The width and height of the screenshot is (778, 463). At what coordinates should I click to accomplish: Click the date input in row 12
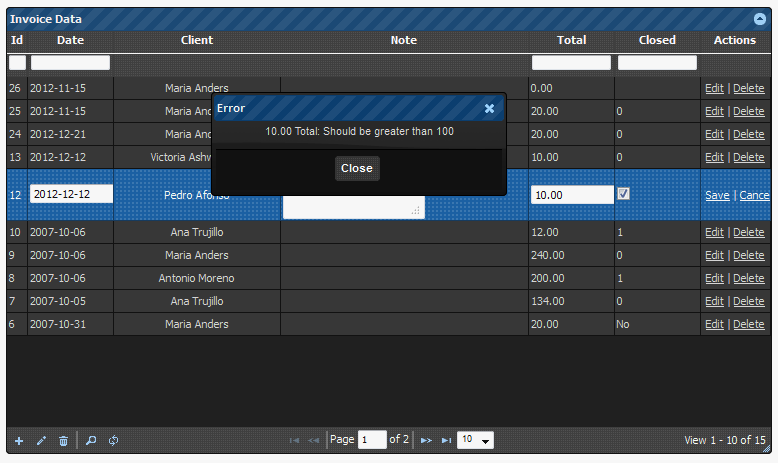71,194
